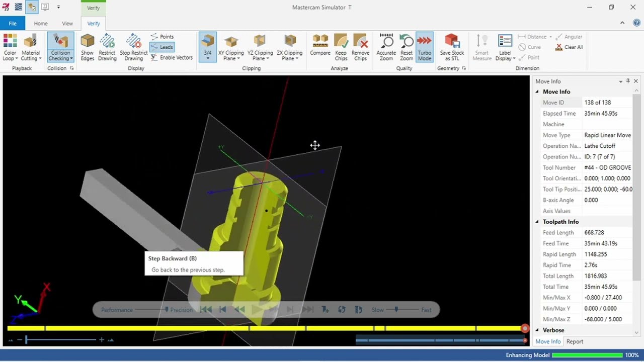
Task: Collapse the Verbose section
Action: (x=537, y=330)
